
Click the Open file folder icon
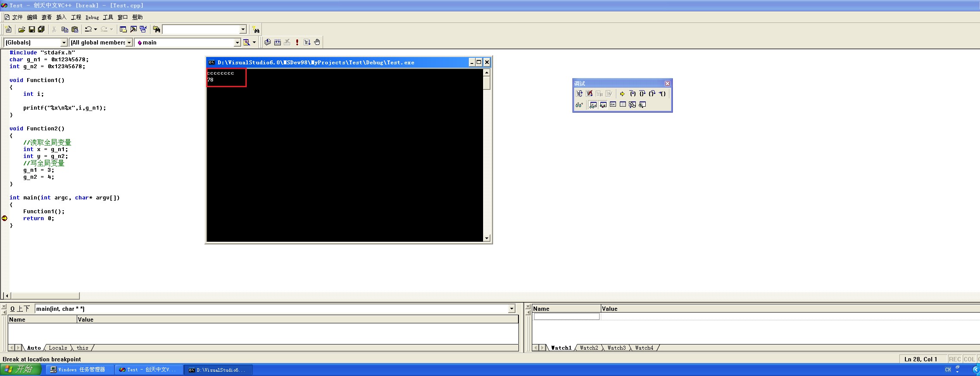(22, 29)
